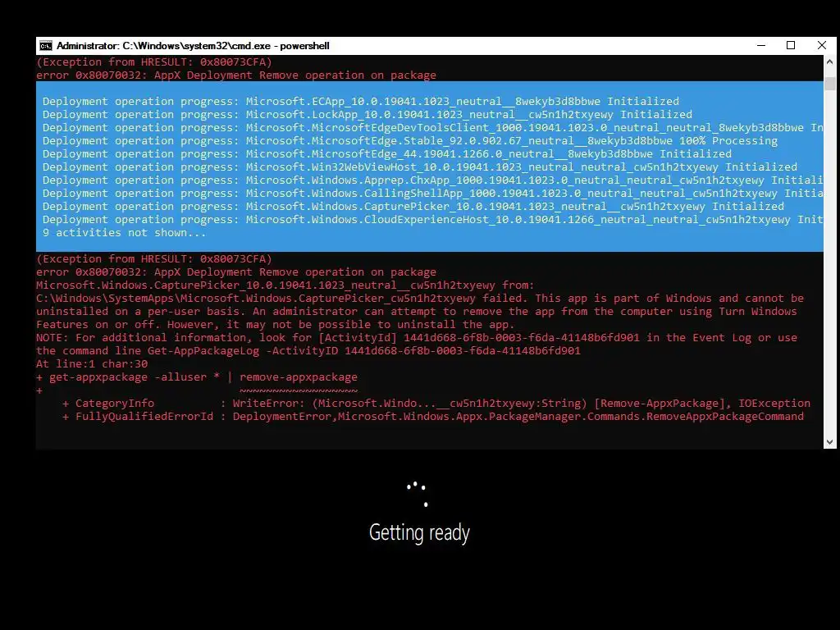
Task: Click the 'Win32WebViewHost' progress line
Action: 419,167
